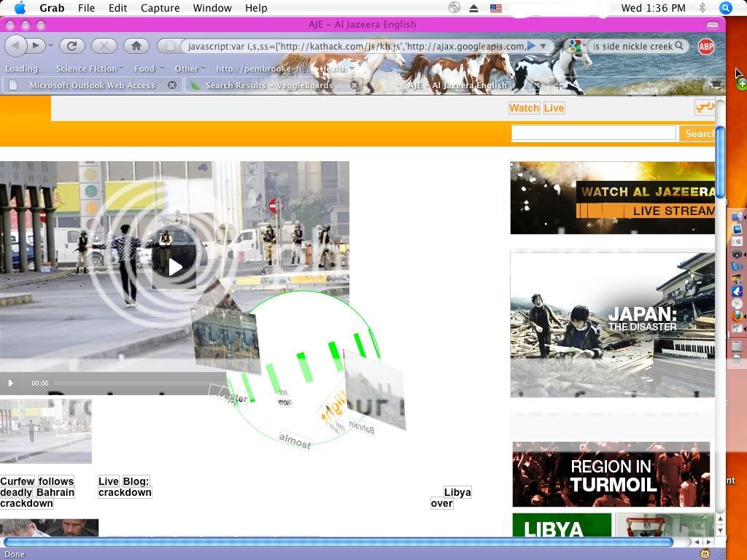Toggle the Adblock Plus ABP icon
Image resolution: width=747 pixels, height=560 pixels.
pos(705,46)
